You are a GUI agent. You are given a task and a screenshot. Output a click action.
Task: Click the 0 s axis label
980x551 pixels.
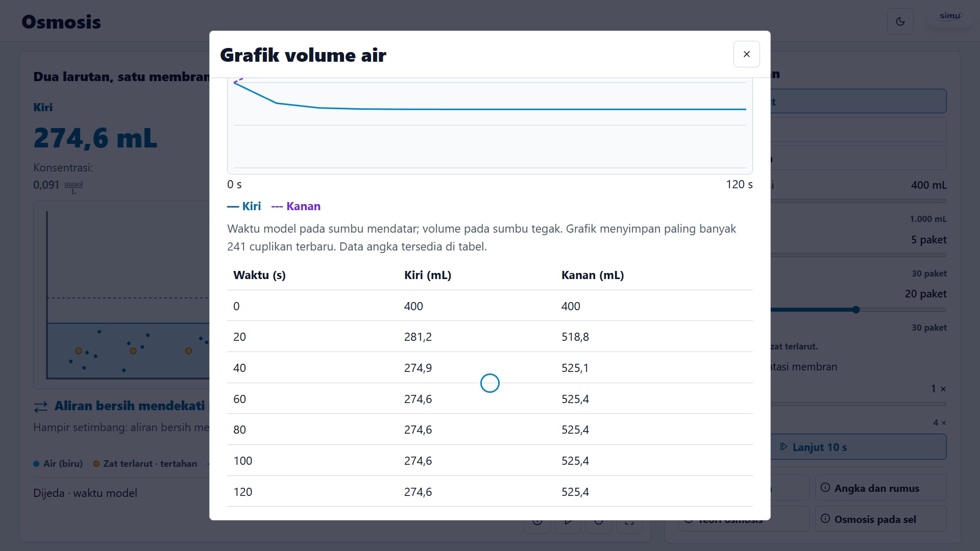(x=234, y=184)
